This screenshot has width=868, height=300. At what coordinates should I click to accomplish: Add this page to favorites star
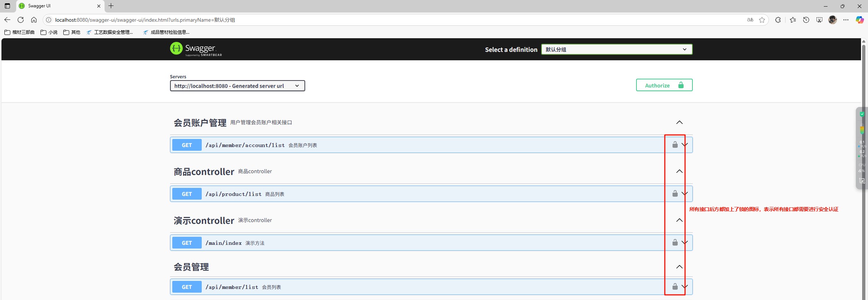point(762,20)
